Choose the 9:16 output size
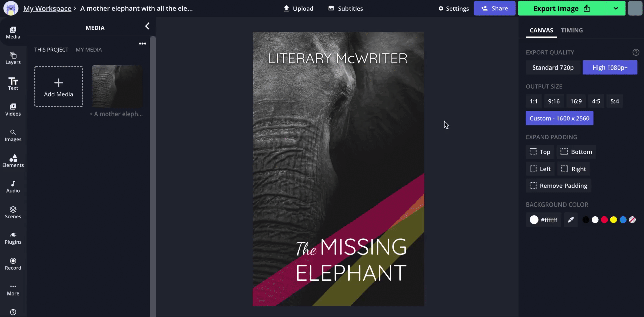644x317 pixels. click(554, 101)
